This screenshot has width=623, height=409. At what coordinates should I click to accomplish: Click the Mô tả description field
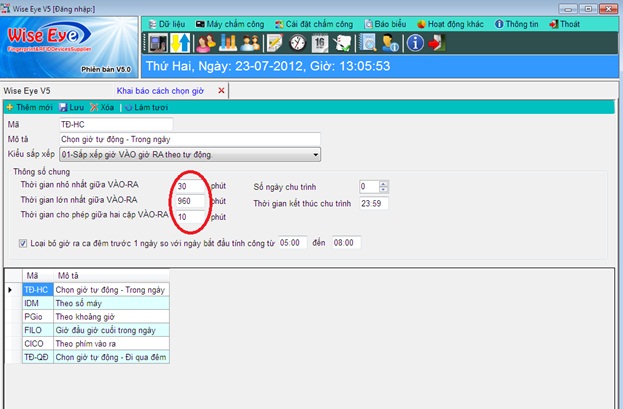(190, 140)
